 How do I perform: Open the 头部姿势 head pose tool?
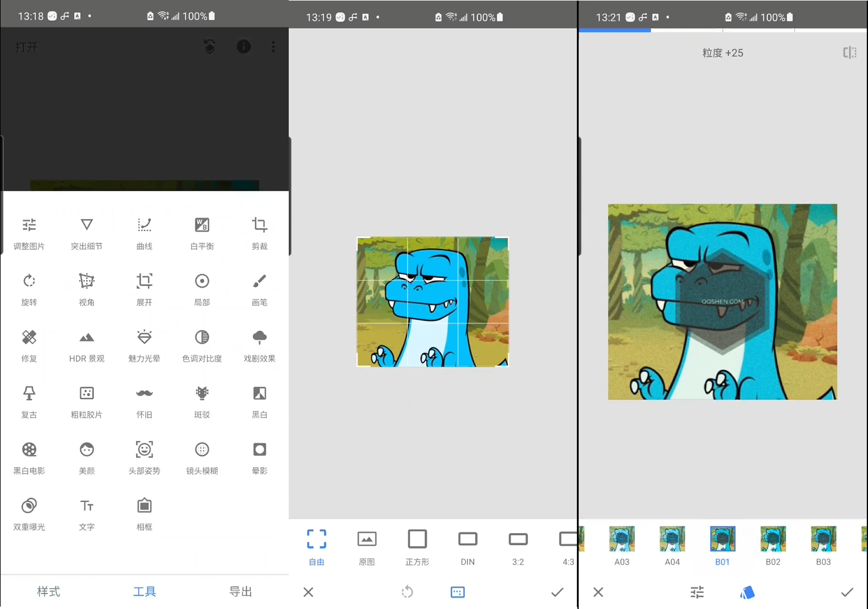point(144,458)
